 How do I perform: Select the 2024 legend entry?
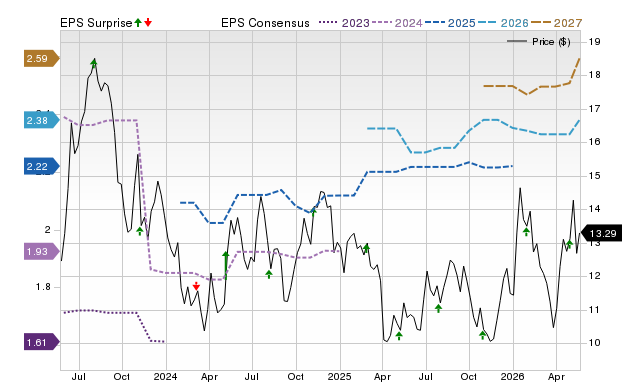tap(397, 23)
